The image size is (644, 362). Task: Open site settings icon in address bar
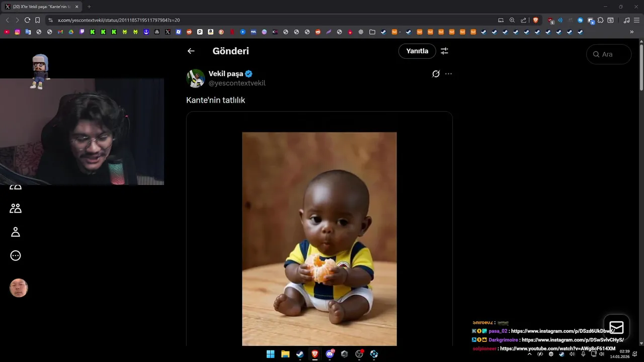(x=50, y=20)
